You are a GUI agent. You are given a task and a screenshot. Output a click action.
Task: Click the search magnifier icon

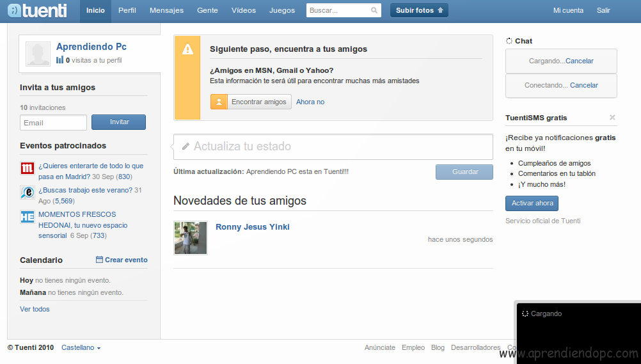374,11
